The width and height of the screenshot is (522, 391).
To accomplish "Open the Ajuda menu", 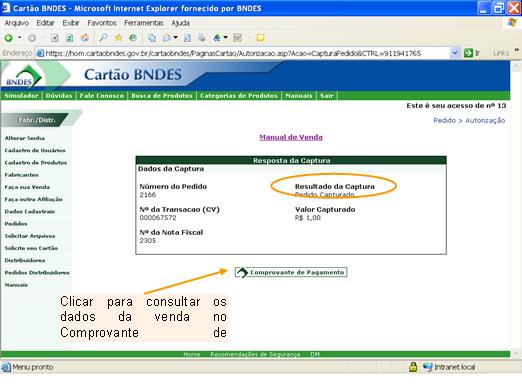I will pos(180,23).
